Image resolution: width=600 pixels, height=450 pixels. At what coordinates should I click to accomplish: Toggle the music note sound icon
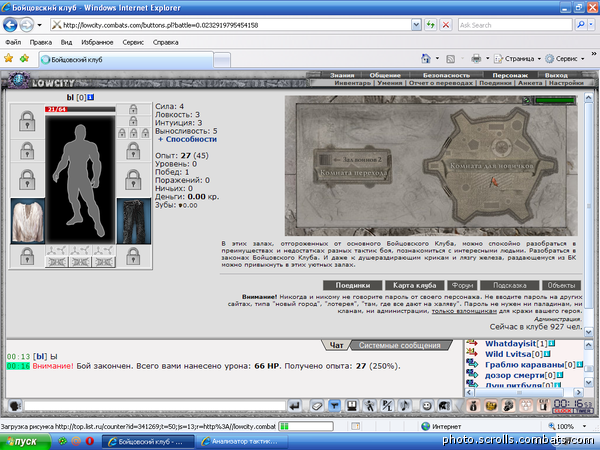tap(405, 406)
